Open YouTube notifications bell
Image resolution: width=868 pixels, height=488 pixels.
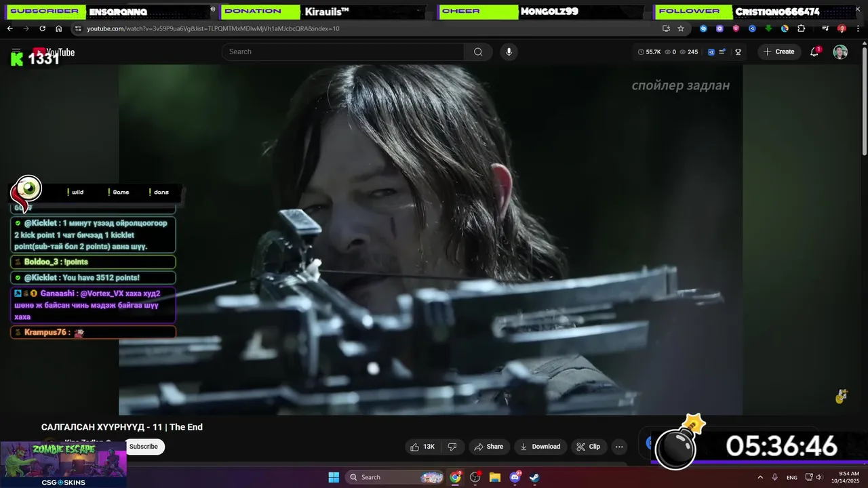pos(814,52)
